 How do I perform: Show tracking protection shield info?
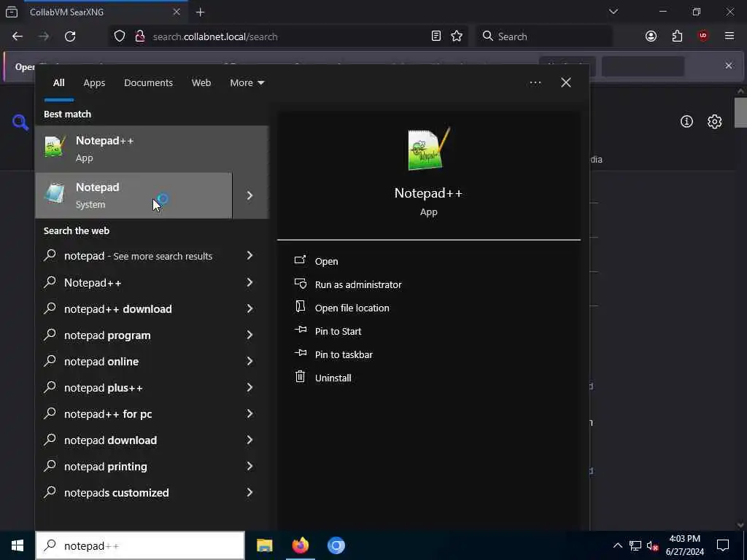(120, 36)
